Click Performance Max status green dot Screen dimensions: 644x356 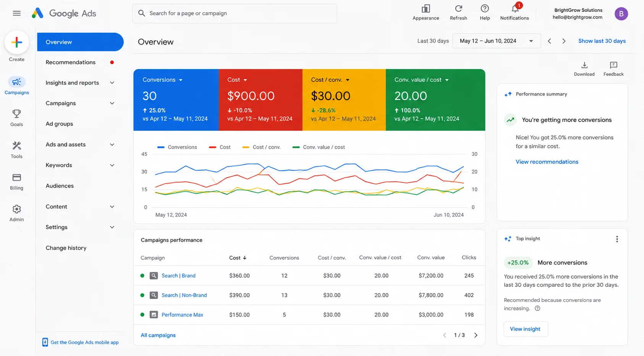point(142,315)
